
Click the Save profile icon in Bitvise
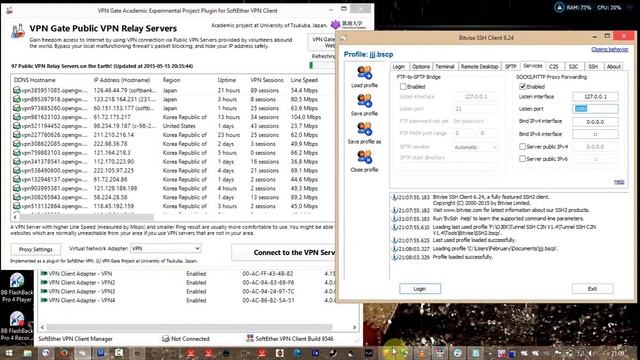point(364,101)
